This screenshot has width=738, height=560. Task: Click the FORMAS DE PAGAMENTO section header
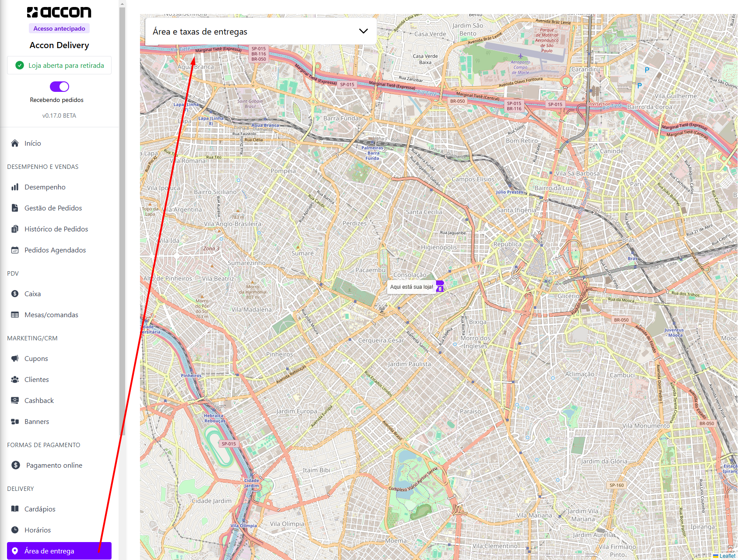tap(44, 445)
